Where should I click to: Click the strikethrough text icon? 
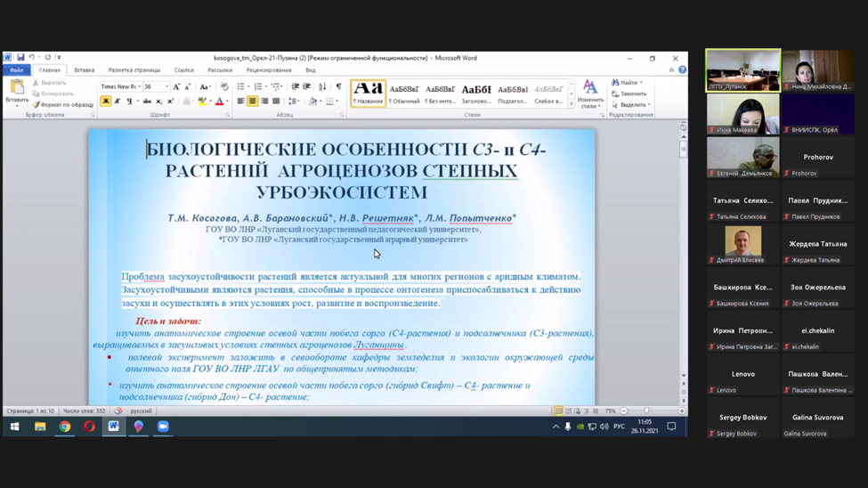(147, 102)
